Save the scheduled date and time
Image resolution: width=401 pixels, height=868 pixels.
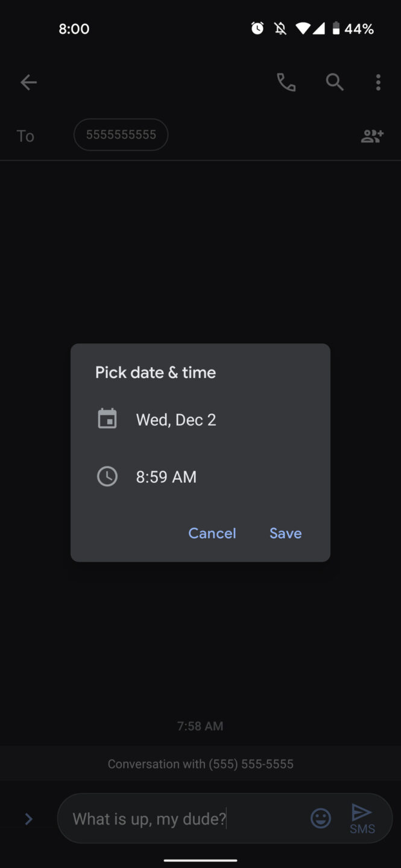tap(285, 533)
